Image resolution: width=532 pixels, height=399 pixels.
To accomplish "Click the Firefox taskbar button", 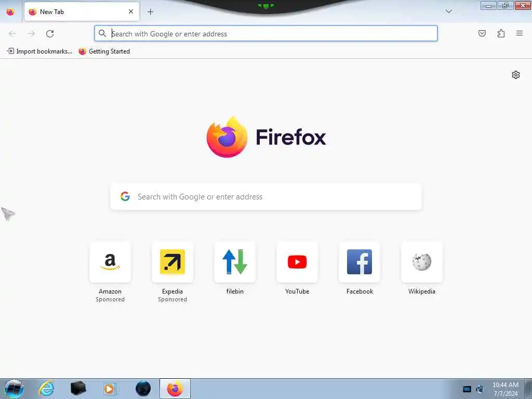I will point(175,389).
